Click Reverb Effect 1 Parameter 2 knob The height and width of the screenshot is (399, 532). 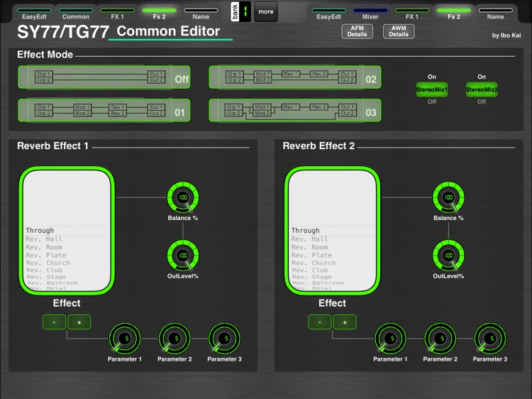(x=174, y=339)
